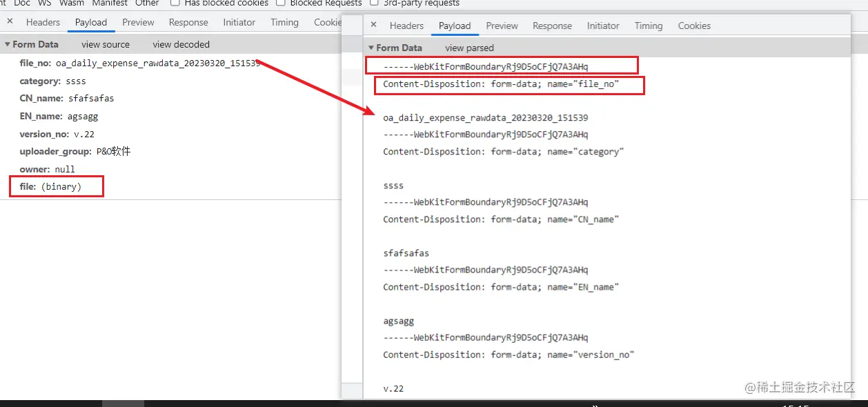Open the Headers tab in the background panel
Screen dimensions: 868x407
[x=43, y=22]
